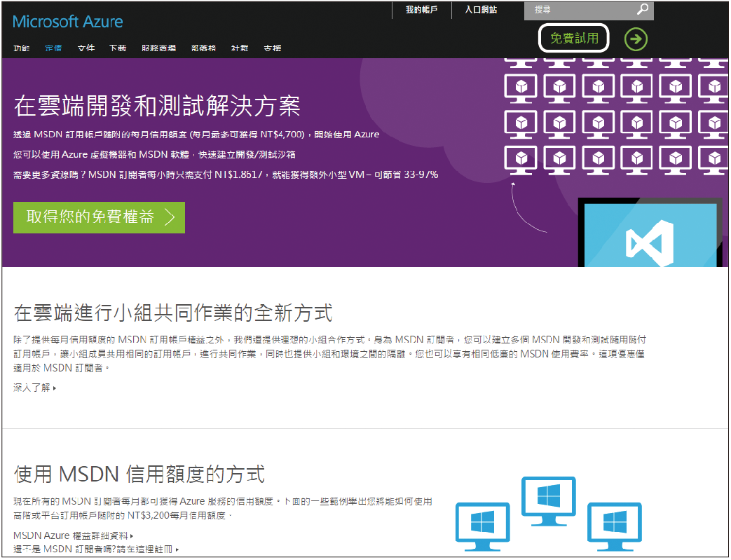This screenshot has width=731, height=560.
Task: Open the 定價 navigation menu
Action: 53,48
